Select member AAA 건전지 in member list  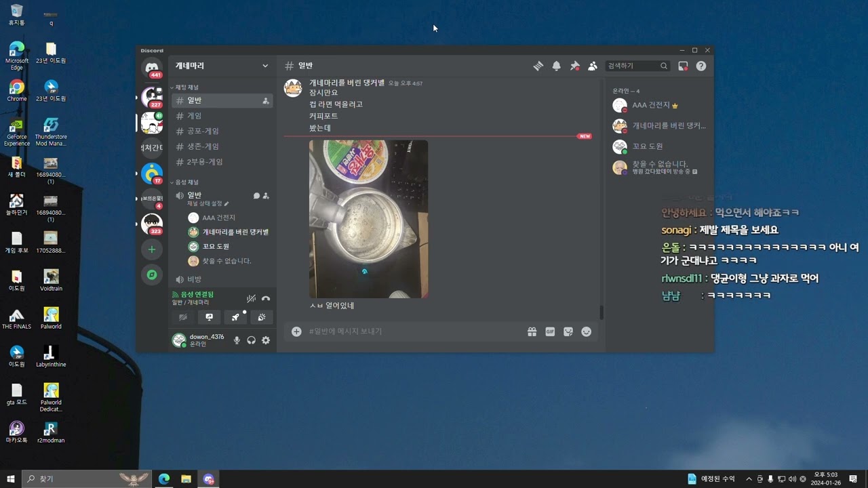click(658, 105)
